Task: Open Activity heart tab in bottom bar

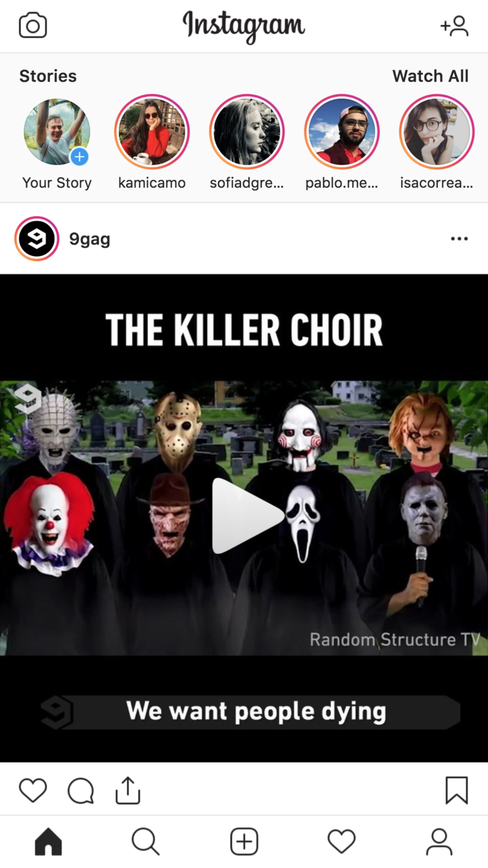Action: (341, 842)
